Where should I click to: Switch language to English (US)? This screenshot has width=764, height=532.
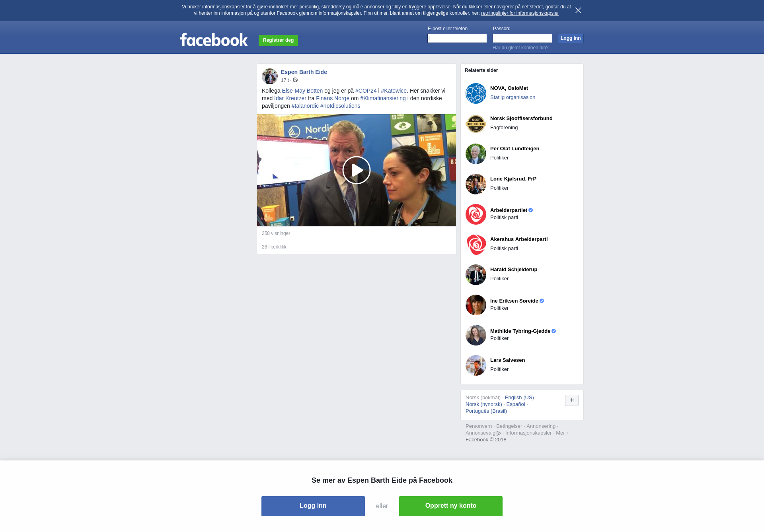[519, 398]
